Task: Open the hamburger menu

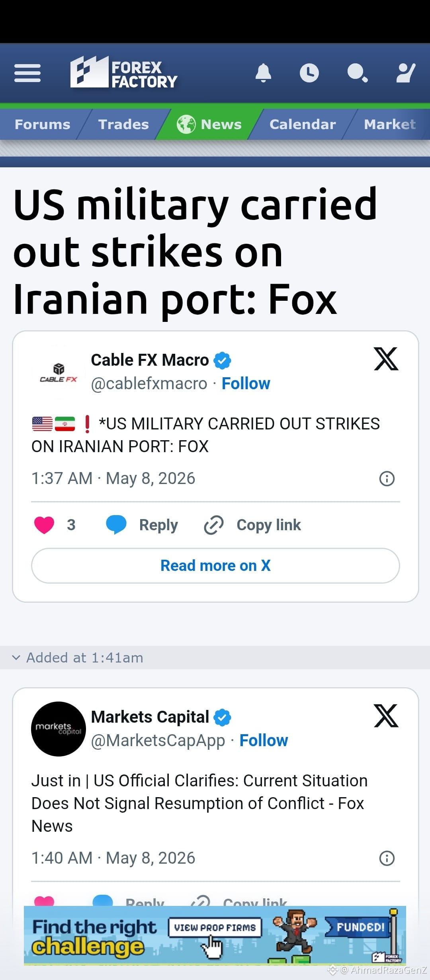Action: 27,73
